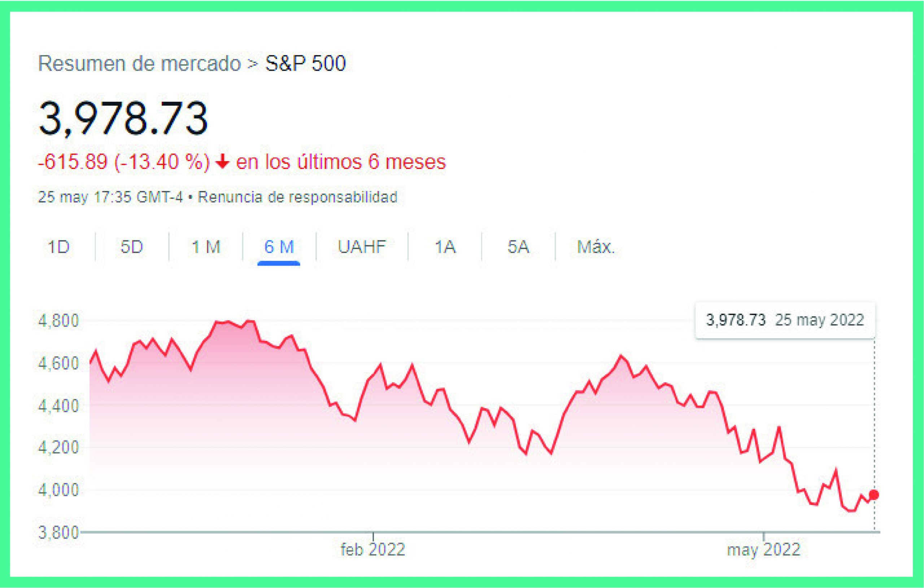Click the Resumen de mercado breadcrumb link
The width and height of the screenshot is (924, 588).
tap(139, 63)
